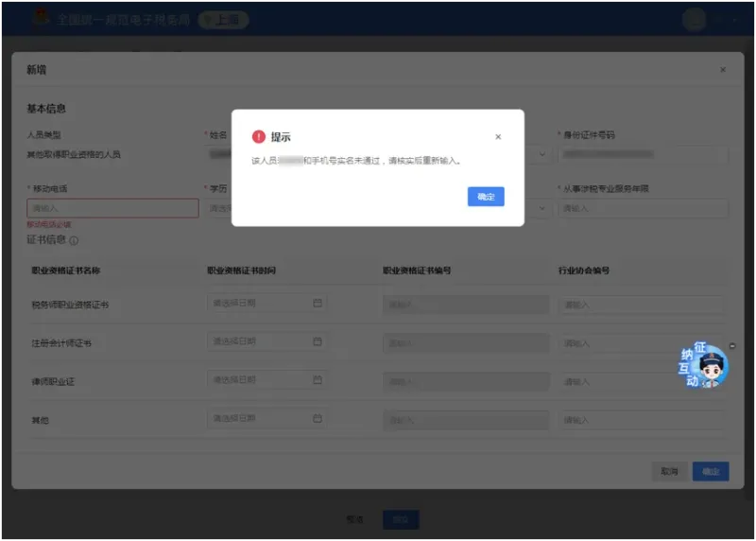This screenshot has height=541, width=756.
Task: Click the 移动电话 input field
Action: coord(112,208)
